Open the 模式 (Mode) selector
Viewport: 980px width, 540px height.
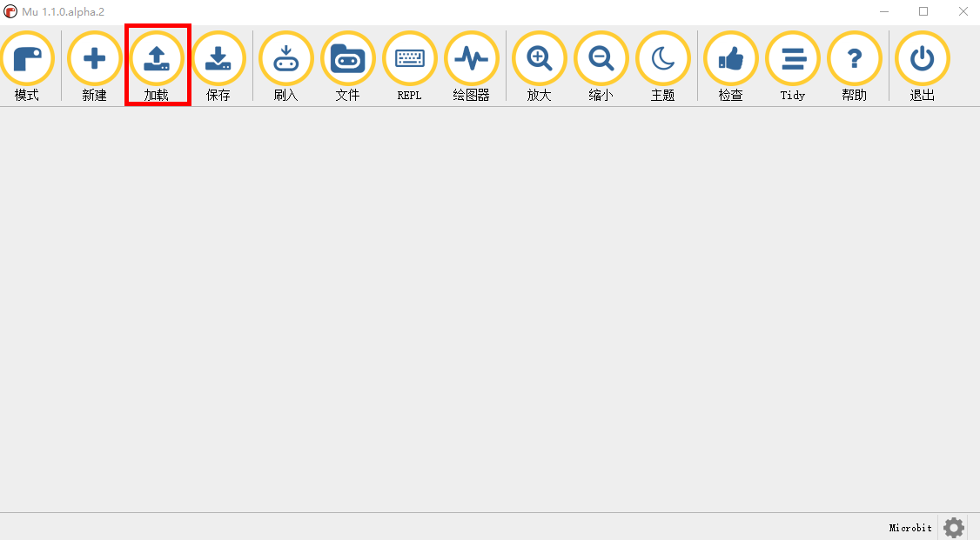27,65
